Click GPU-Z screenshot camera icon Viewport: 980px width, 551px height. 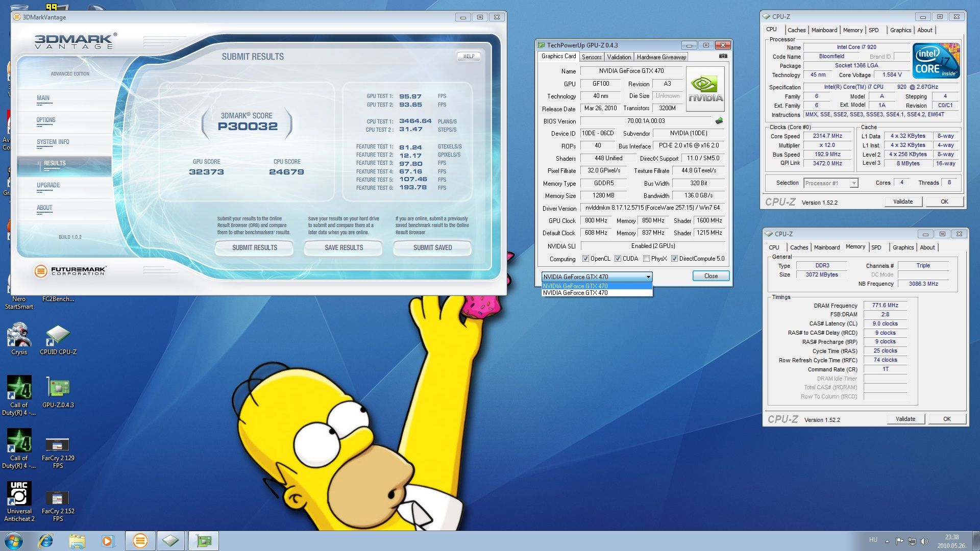click(x=723, y=56)
